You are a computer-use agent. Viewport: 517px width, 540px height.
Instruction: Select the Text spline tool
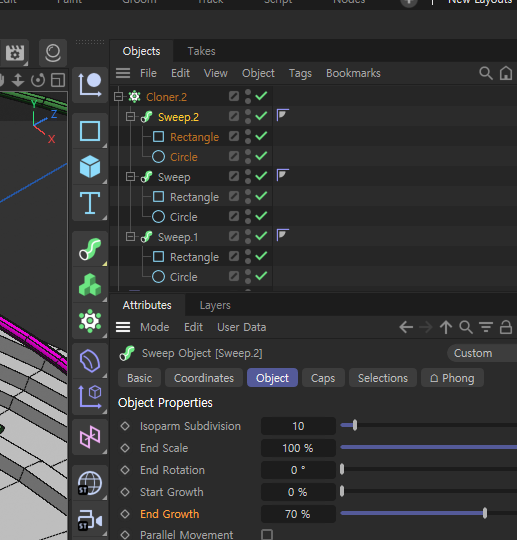coord(90,203)
